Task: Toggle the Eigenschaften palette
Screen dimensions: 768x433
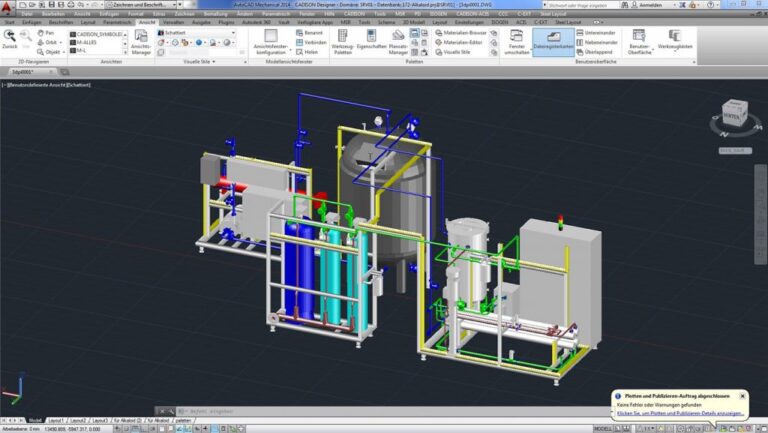Action: [371, 44]
